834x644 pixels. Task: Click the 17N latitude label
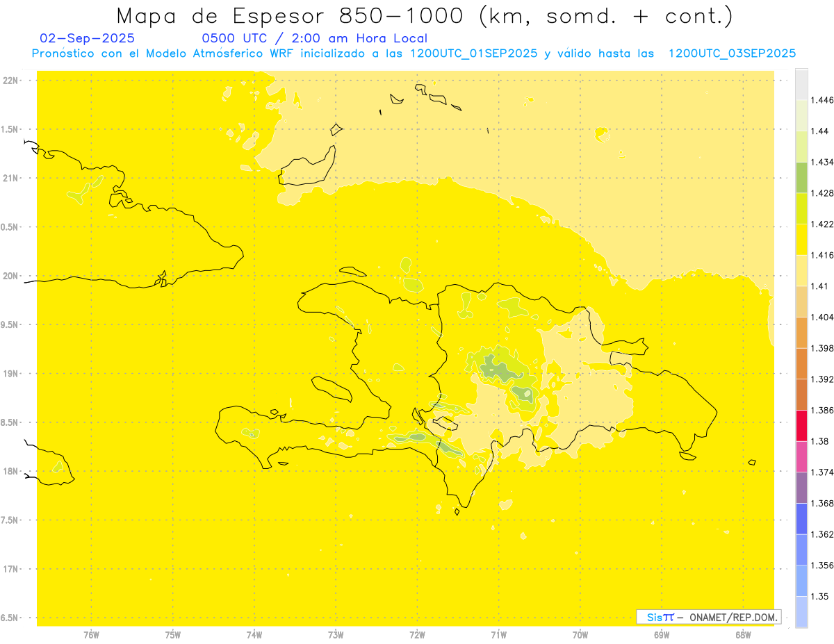coord(12,569)
